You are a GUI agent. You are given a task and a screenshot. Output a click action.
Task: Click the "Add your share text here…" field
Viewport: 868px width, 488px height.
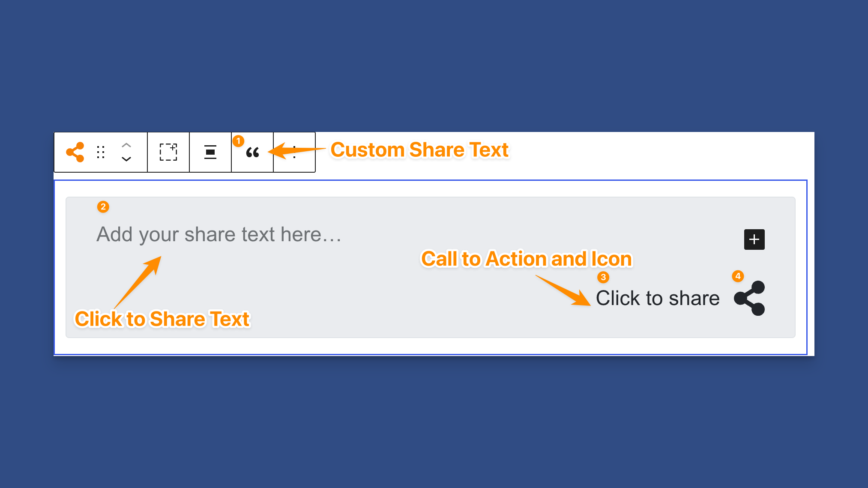coord(218,234)
